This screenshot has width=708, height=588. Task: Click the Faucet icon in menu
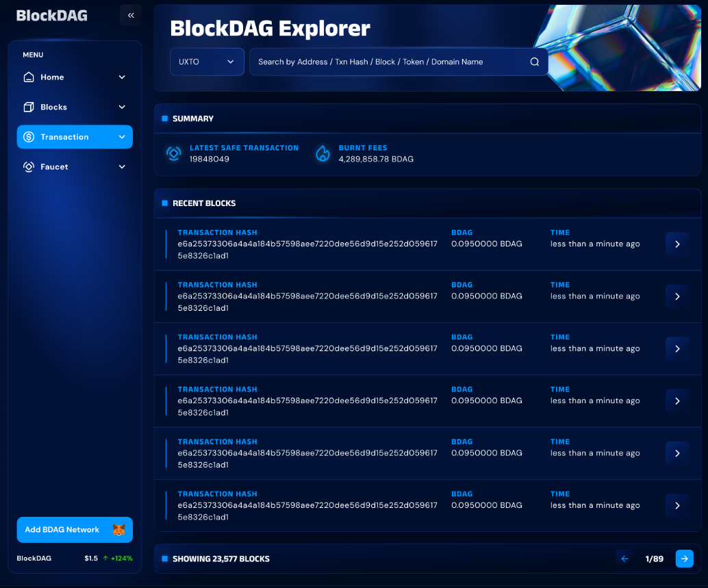[29, 166]
